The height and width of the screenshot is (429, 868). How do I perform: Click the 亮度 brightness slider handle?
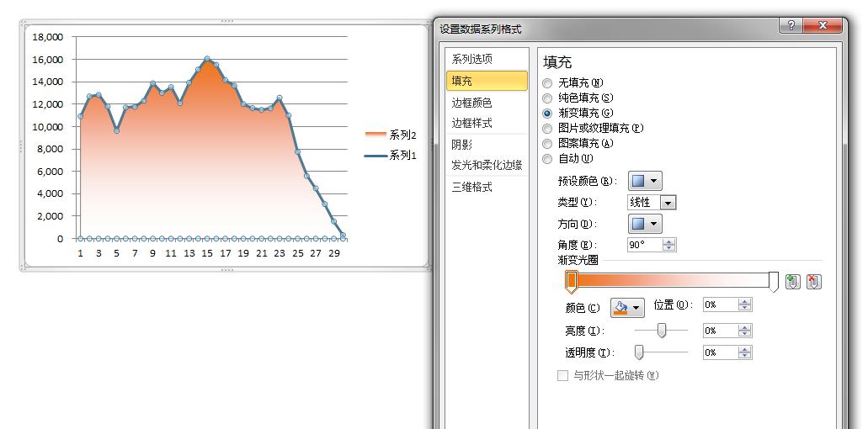(662, 331)
